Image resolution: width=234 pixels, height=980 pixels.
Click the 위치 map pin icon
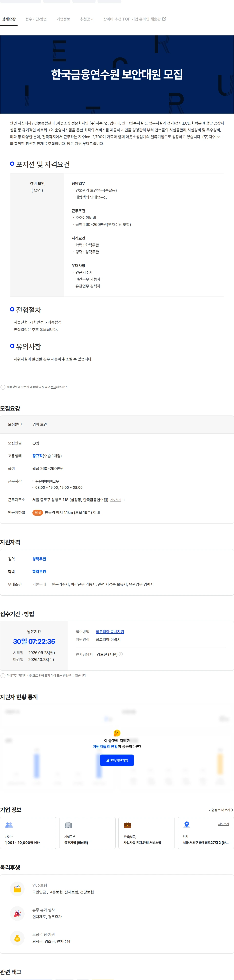[186, 825]
